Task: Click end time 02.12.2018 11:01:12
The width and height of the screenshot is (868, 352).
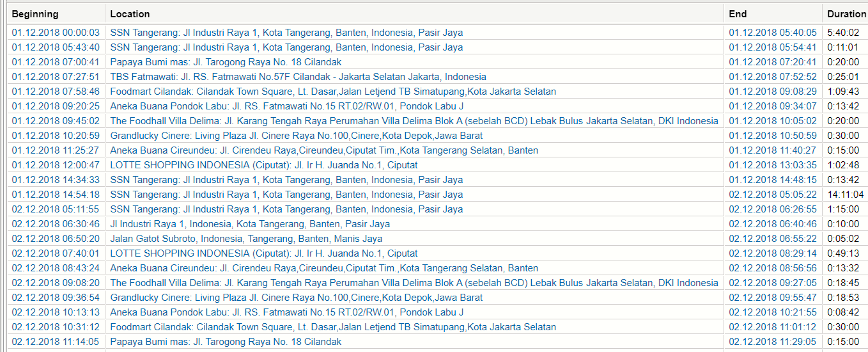Action: tap(773, 327)
